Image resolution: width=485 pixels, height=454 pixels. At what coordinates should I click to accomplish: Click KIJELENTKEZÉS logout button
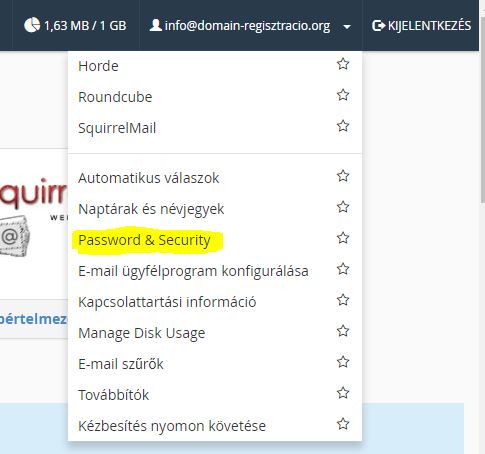coord(421,26)
